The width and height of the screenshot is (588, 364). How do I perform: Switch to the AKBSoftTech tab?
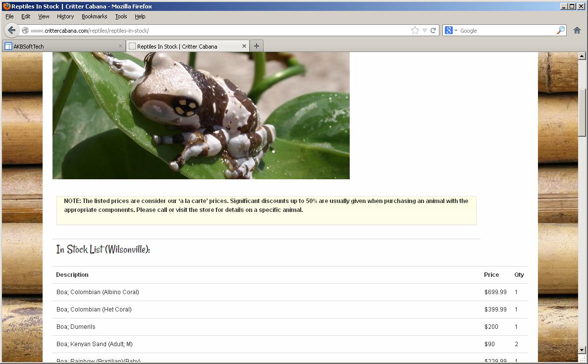click(59, 46)
